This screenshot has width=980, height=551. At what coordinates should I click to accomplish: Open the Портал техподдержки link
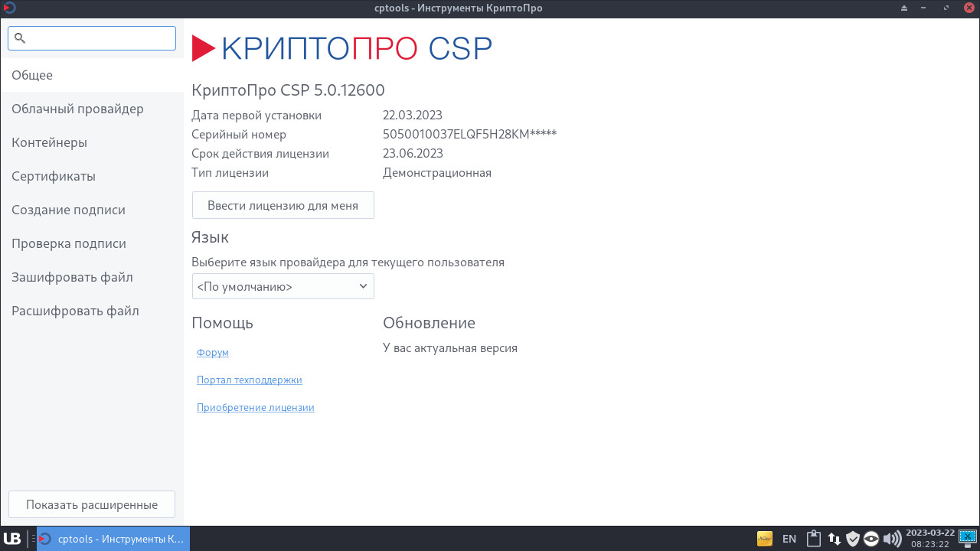click(x=250, y=380)
